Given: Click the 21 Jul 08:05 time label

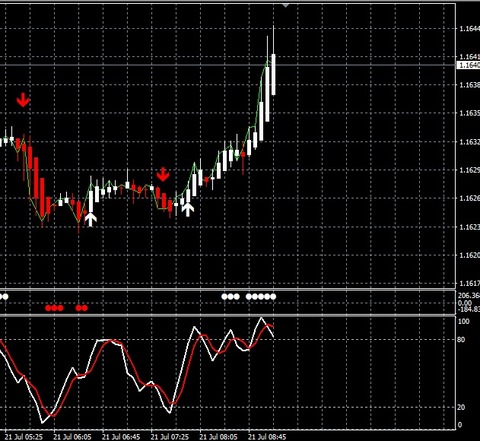Looking at the screenshot, I should click(219, 437).
